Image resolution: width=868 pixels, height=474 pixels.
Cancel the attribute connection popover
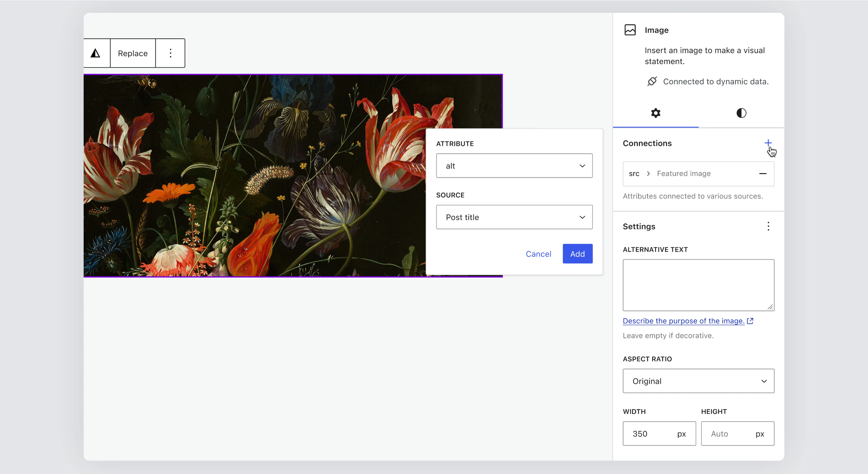tap(538, 254)
